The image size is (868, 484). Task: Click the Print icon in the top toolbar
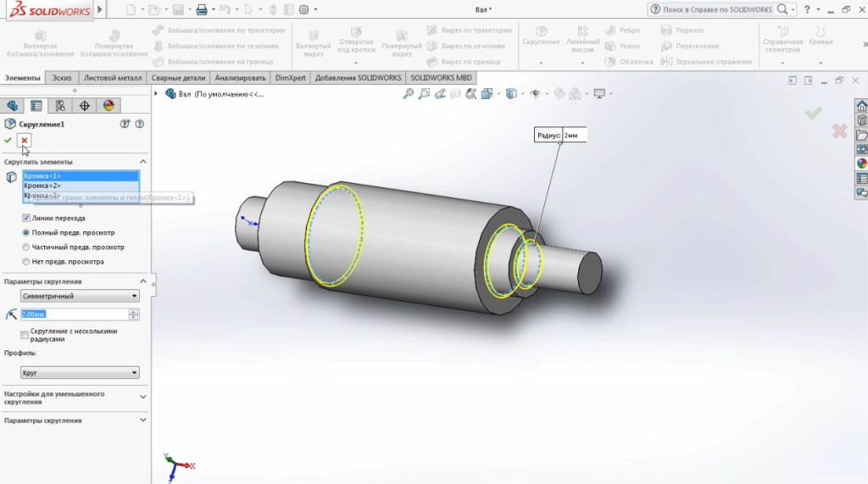pos(202,9)
